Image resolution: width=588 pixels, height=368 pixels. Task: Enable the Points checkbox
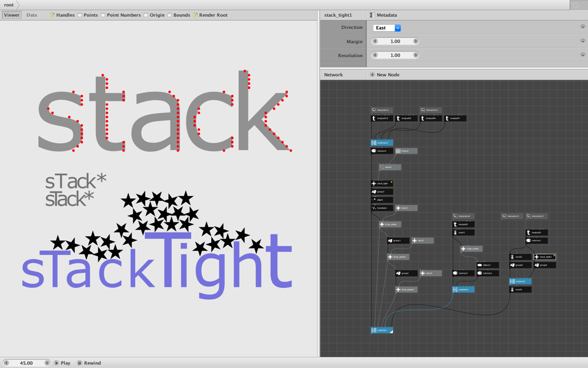[79, 15]
